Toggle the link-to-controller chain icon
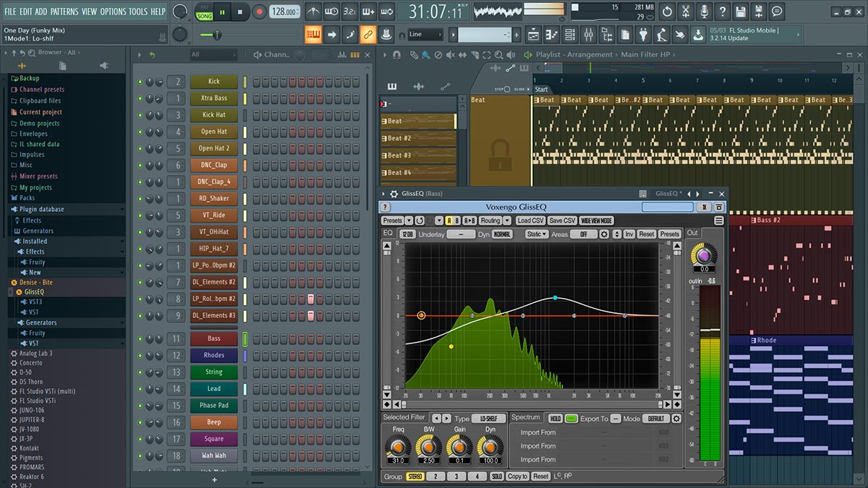 [368, 34]
